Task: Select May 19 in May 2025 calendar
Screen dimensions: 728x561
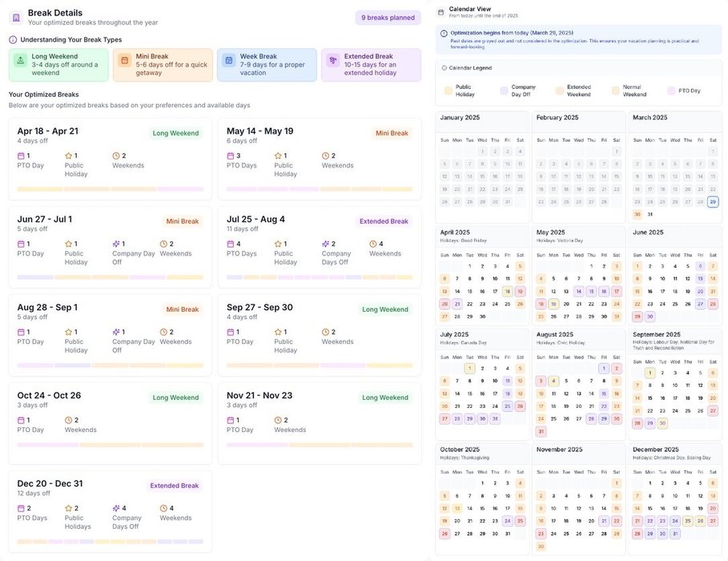Action: click(553, 304)
